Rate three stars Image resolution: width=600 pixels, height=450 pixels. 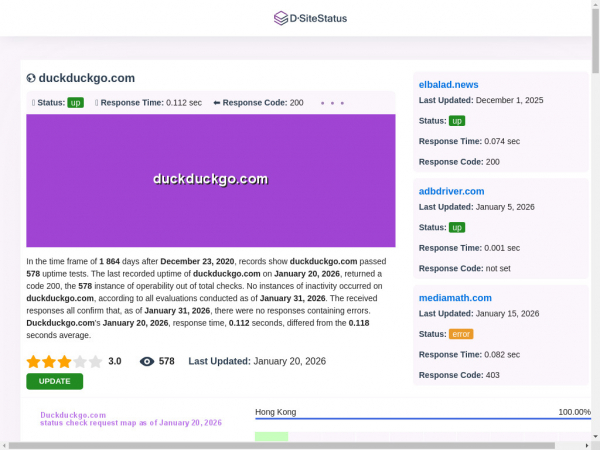[x=64, y=362]
